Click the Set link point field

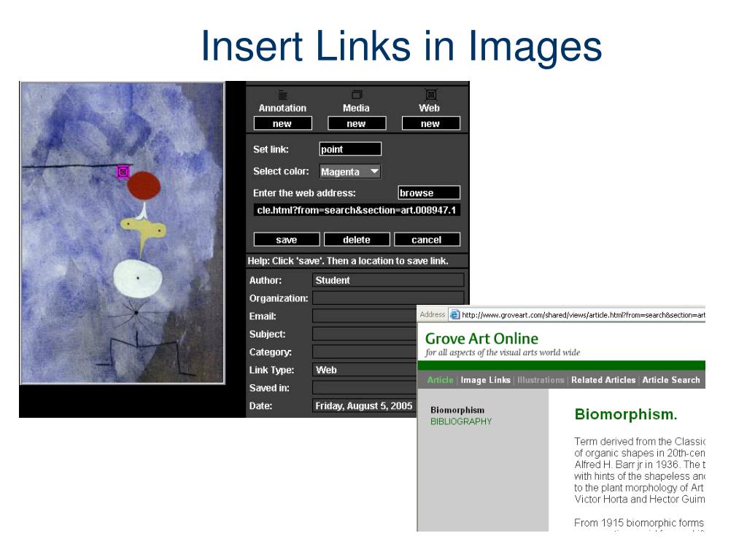[350, 149]
